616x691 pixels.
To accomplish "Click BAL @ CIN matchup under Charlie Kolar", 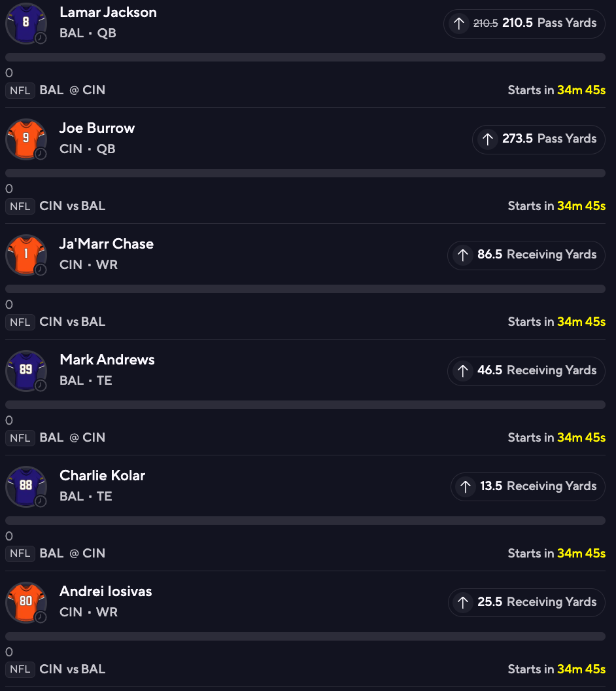I will tap(72, 554).
